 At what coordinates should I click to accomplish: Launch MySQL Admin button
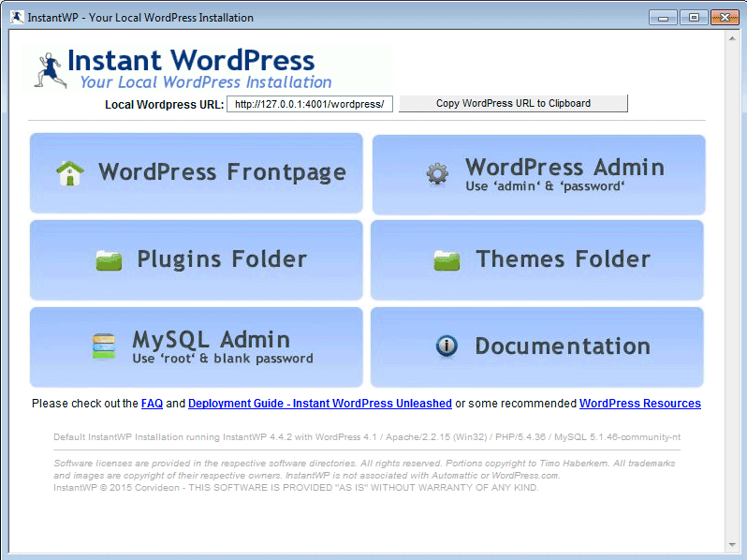coord(197,347)
